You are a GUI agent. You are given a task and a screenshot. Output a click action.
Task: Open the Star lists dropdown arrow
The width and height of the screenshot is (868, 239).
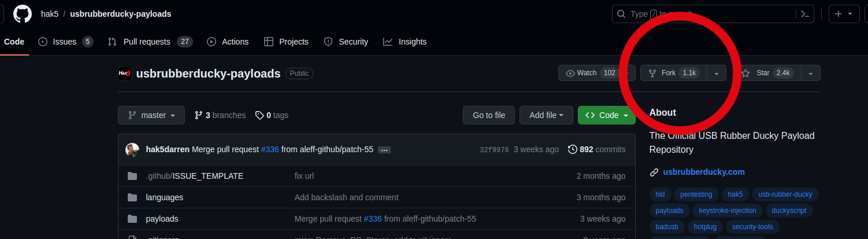[811, 73]
